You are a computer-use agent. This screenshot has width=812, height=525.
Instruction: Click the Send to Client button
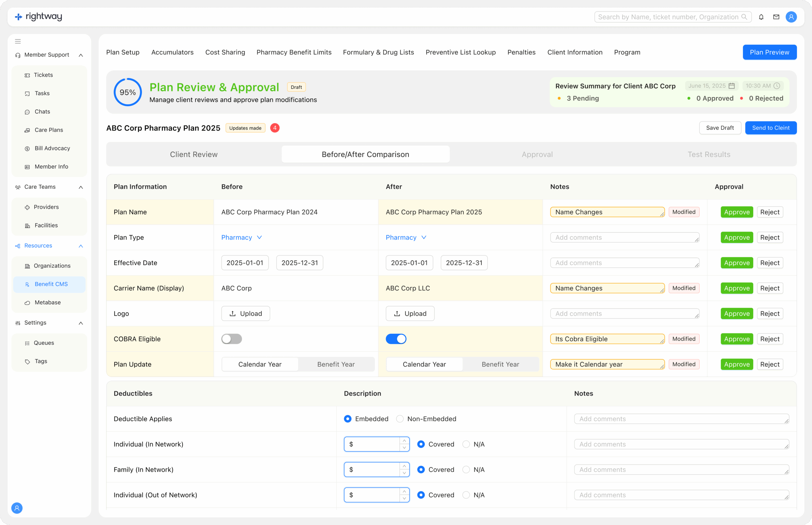coord(770,128)
